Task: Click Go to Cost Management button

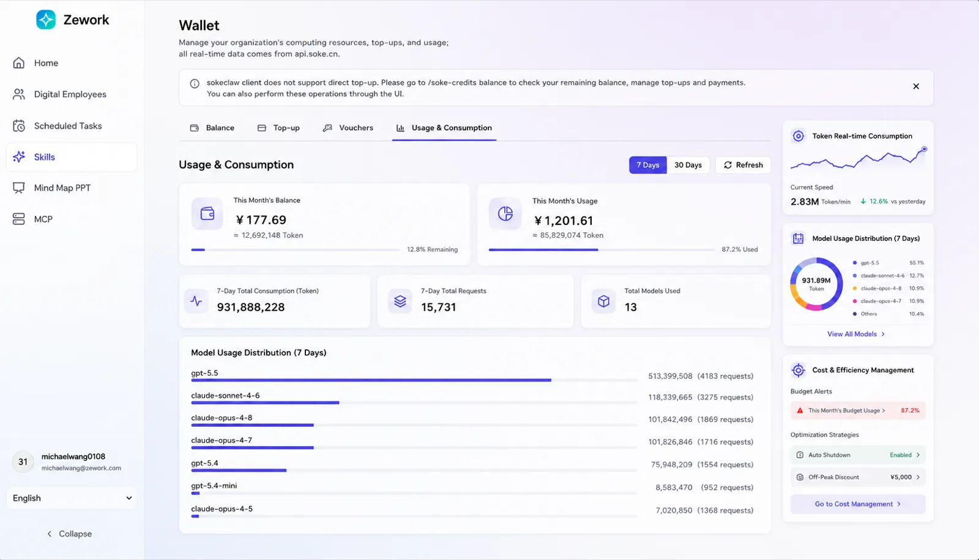Action: click(858, 504)
